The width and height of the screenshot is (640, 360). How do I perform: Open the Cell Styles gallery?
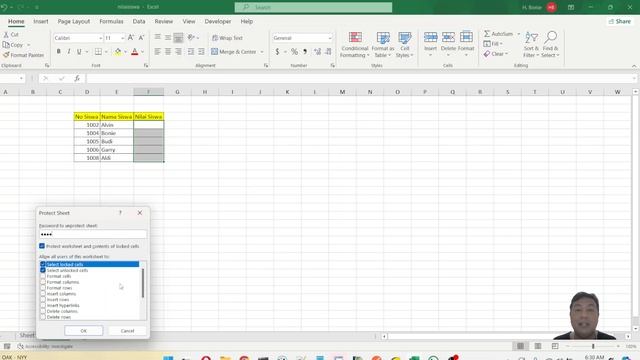coord(404,44)
